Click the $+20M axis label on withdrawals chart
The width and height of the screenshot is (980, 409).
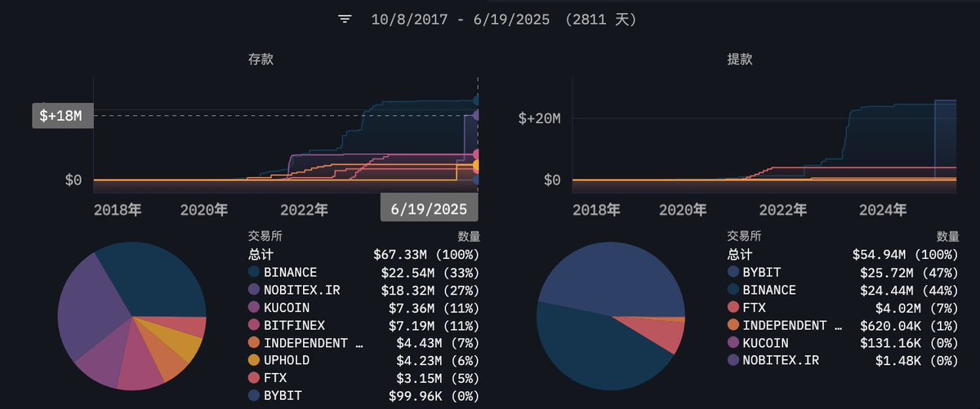pyautogui.click(x=539, y=118)
